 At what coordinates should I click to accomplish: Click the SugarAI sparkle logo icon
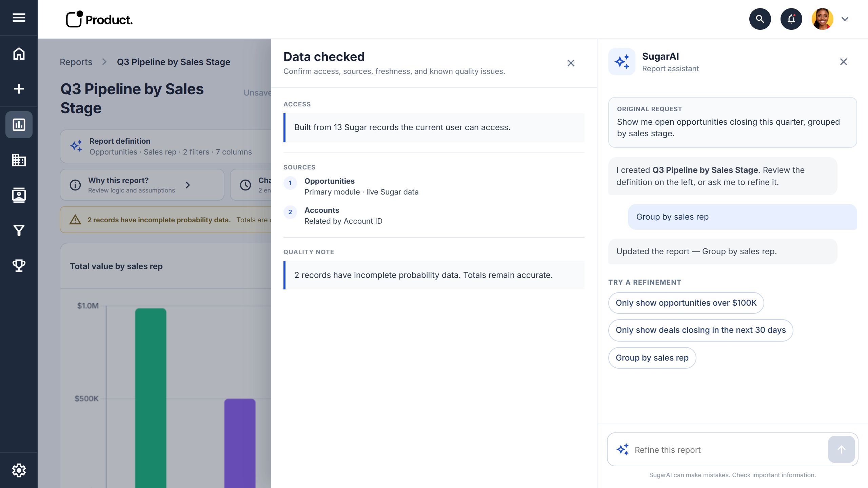click(622, 62)
